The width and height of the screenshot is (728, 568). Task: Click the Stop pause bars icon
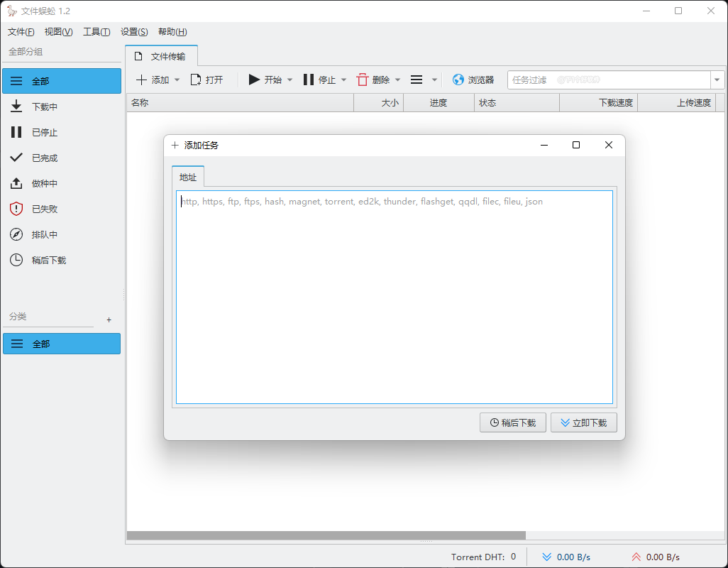(308, 80)
